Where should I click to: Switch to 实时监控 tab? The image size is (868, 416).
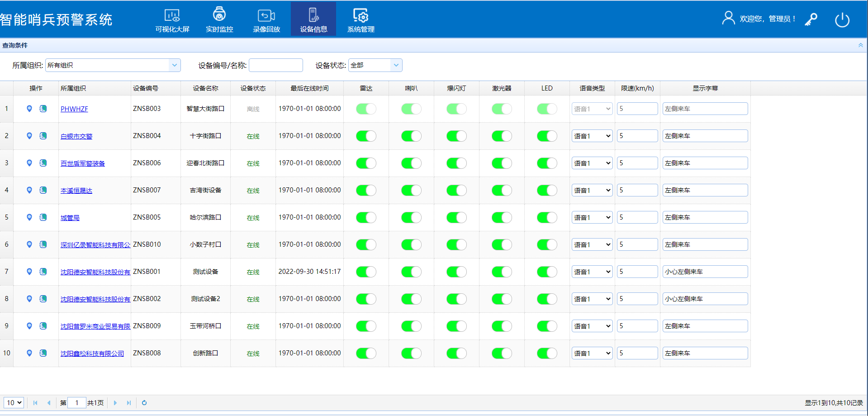pyautogui.click(x=219, y=20)
